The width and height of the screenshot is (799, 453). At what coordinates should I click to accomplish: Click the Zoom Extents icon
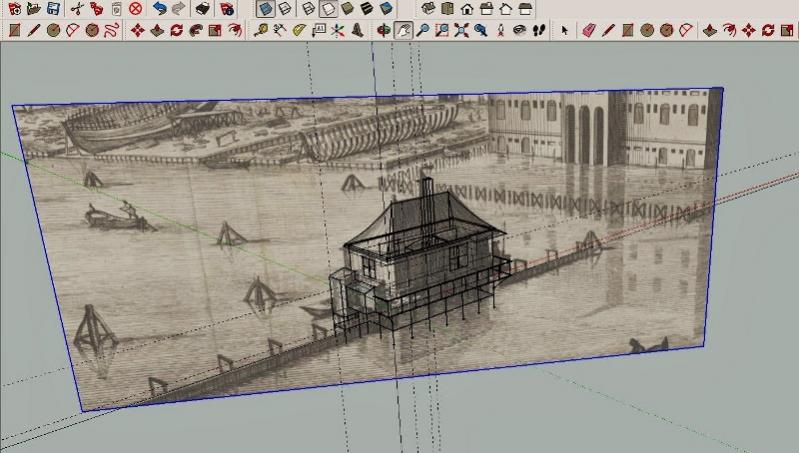(x=461, y=30)
